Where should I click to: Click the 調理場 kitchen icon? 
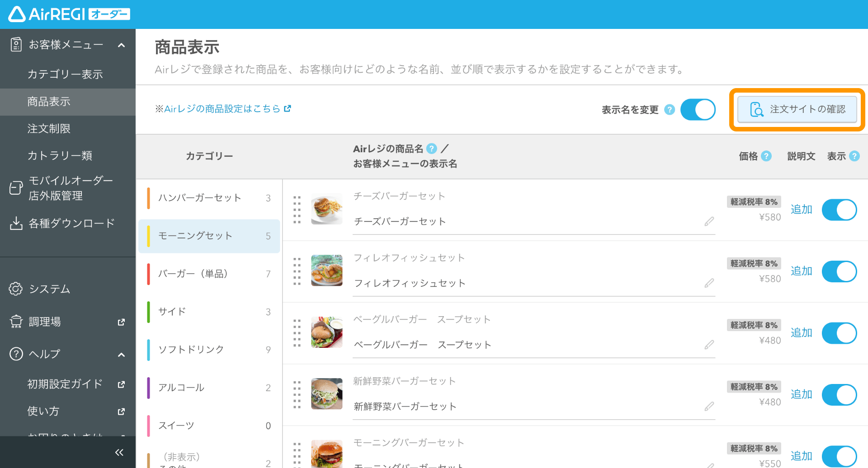(15, 321)
